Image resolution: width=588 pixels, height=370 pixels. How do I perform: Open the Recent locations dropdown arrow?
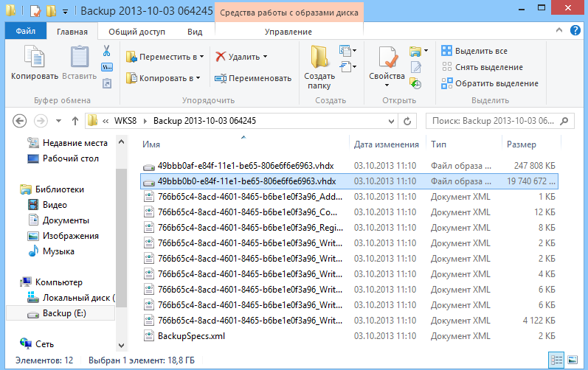pos(58,121)
